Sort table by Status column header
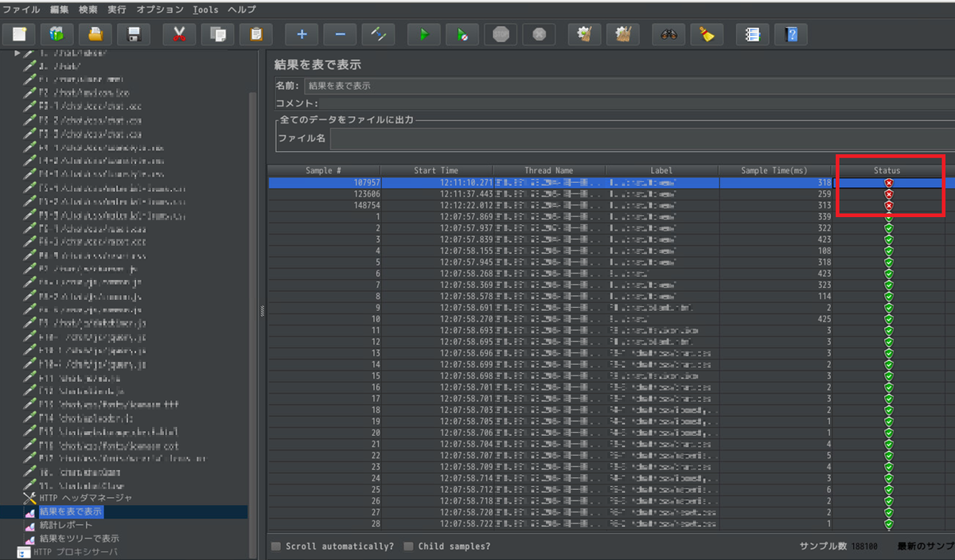955x560 pixels. click(x=887, y=171)
